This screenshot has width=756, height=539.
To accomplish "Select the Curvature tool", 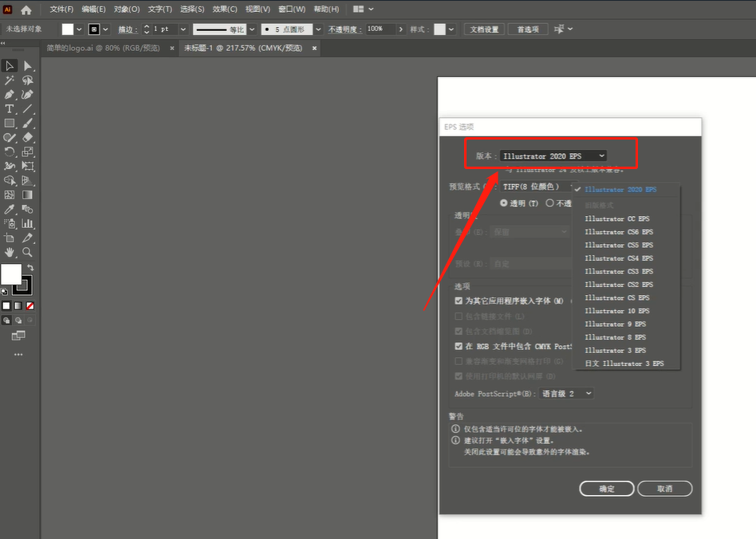I will pyautogui.click(x=27, y=95).
